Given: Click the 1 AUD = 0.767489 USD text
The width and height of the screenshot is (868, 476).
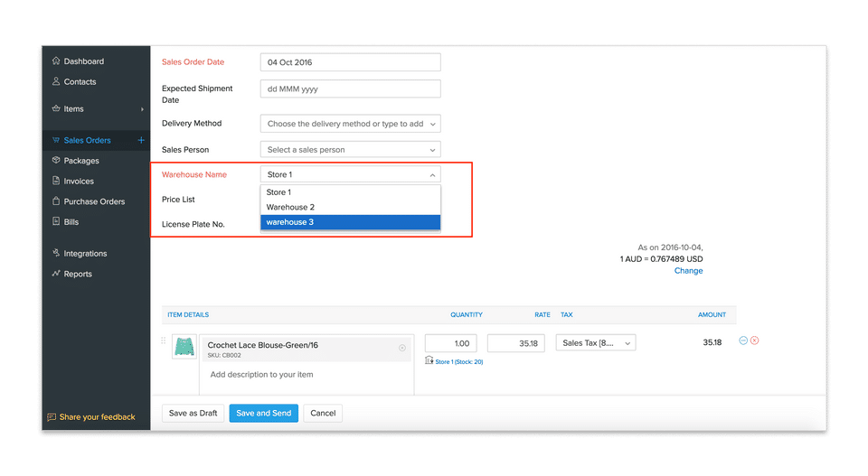Looking at the screenshot, I should pyautogui.click(x=662, y=259).
